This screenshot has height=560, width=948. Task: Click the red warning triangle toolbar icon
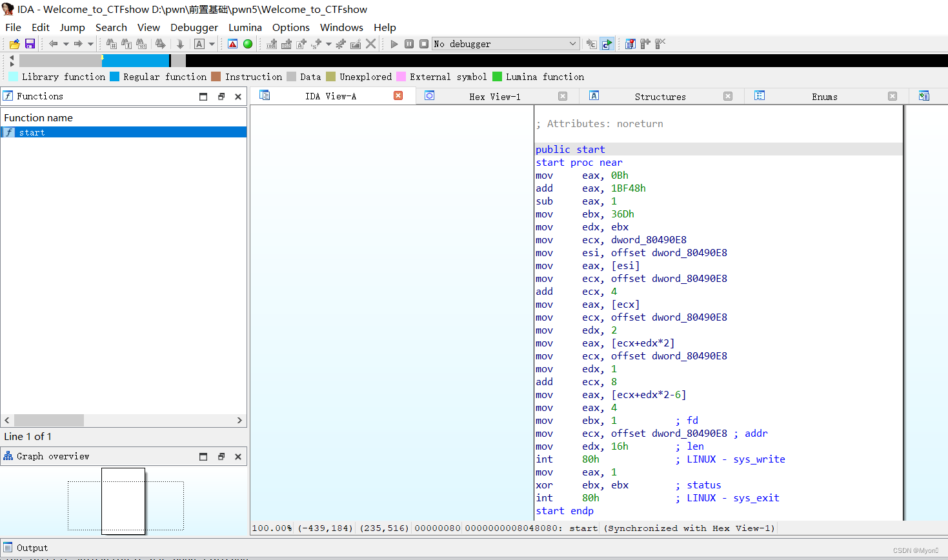click(x=233, y=44)
